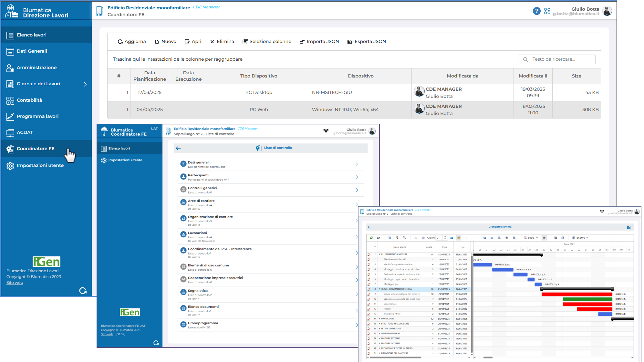Collapse the SCAVI E MOVIMENTI DI TERRA group
This screenshot has width=644, height=362.
click(379, 289)
